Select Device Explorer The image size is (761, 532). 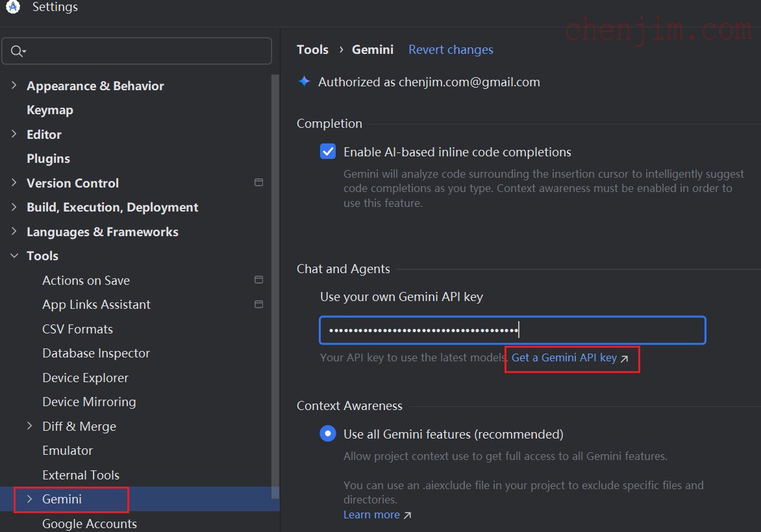tap(86, 378)
